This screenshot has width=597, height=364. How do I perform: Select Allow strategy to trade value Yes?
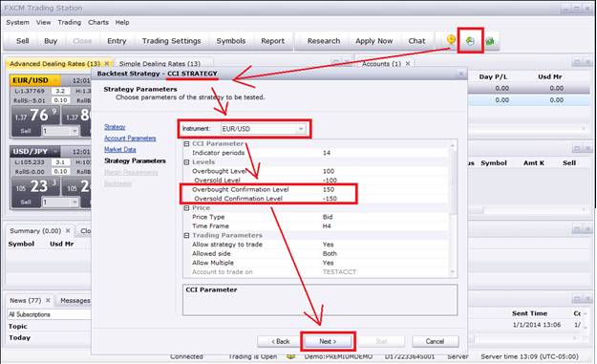[328, 244]
